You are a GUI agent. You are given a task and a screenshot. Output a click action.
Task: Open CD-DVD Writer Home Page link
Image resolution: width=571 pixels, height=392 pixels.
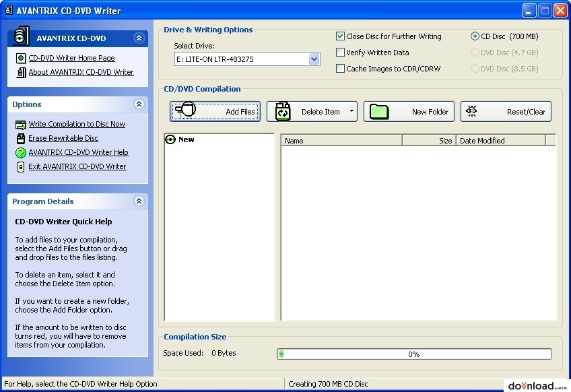[x=72, y=58]
